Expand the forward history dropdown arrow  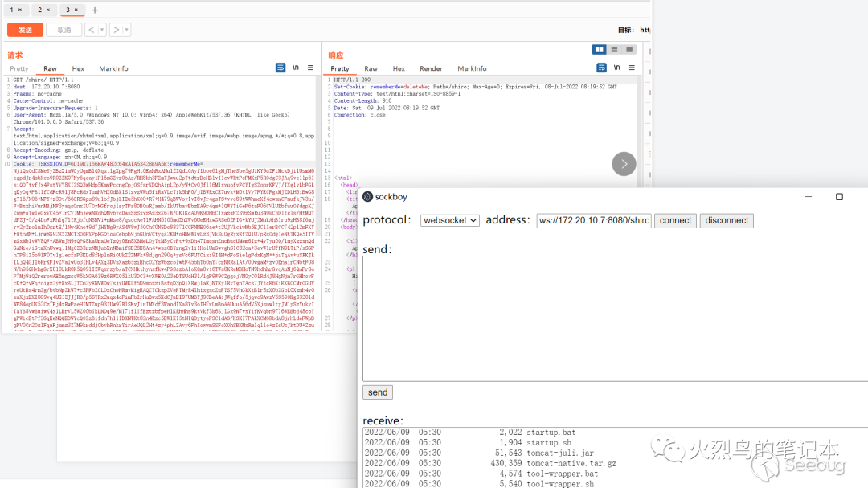[x=125, y=30]
